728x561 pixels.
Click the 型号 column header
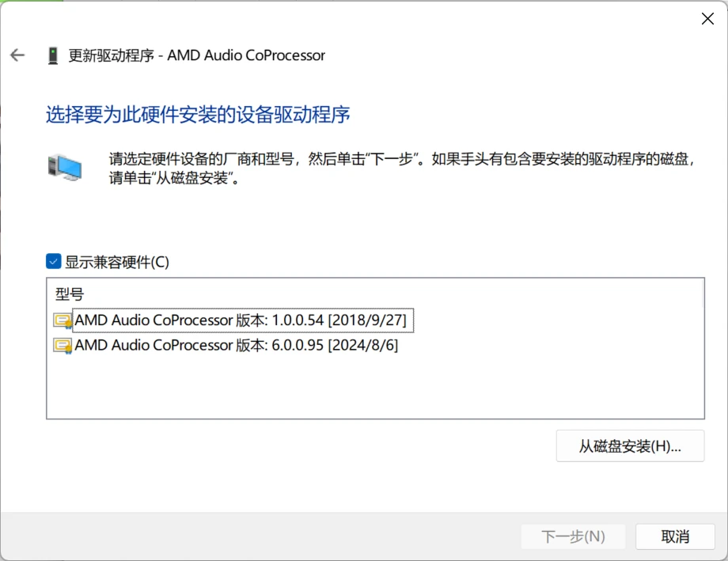point(70,294)
